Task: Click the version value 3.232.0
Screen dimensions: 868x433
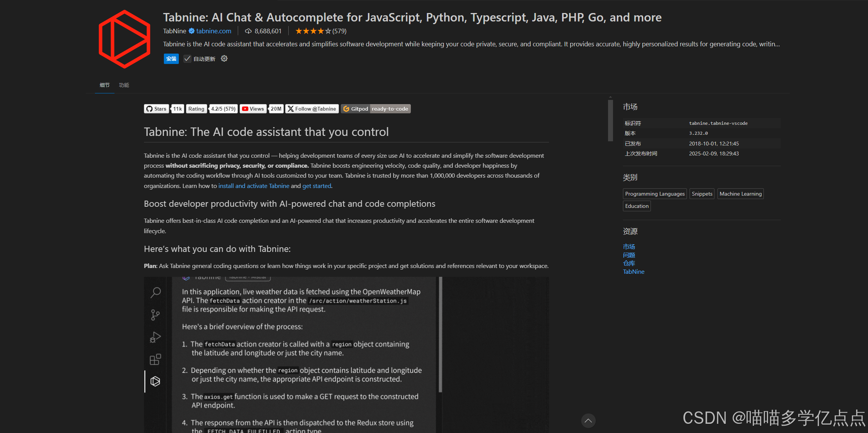Action: [698, 133]
